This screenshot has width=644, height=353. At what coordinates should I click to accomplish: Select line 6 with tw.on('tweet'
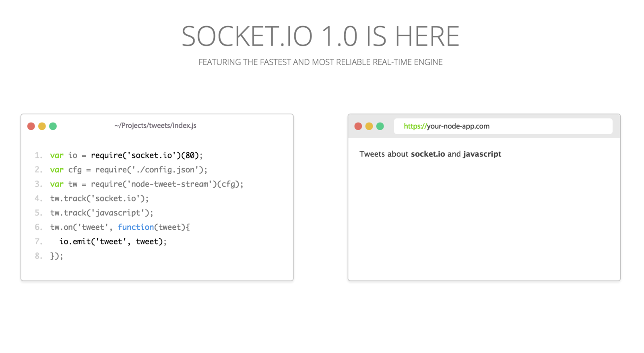(120, 227)
